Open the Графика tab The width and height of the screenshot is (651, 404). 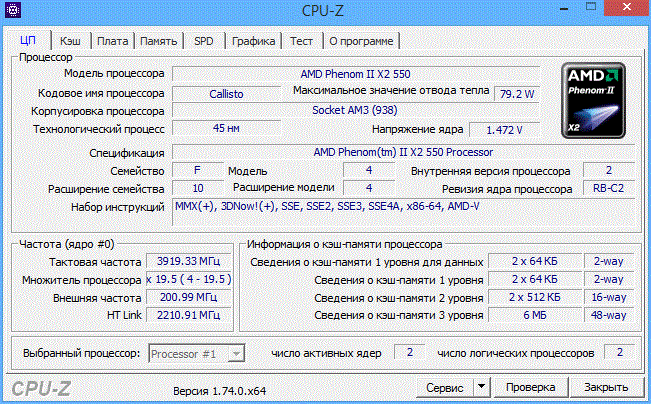coord(253,41)
